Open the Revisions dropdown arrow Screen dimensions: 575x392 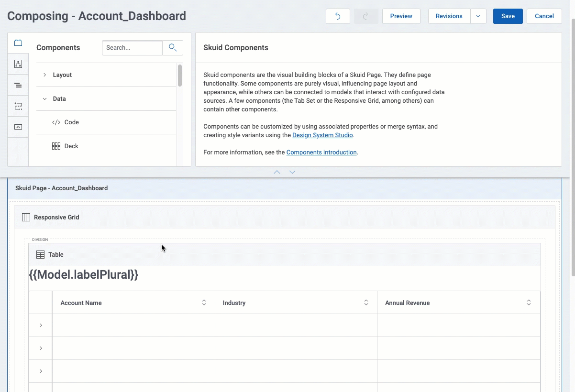pyautogui.click(x=478, y=16)
